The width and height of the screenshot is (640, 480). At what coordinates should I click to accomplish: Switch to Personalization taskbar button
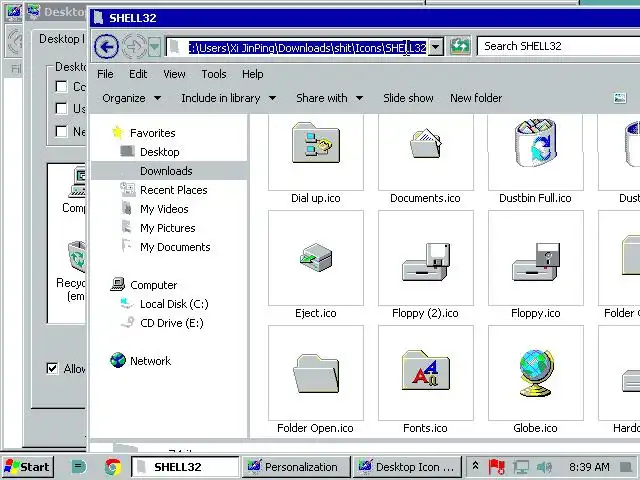tap(296, 467)
